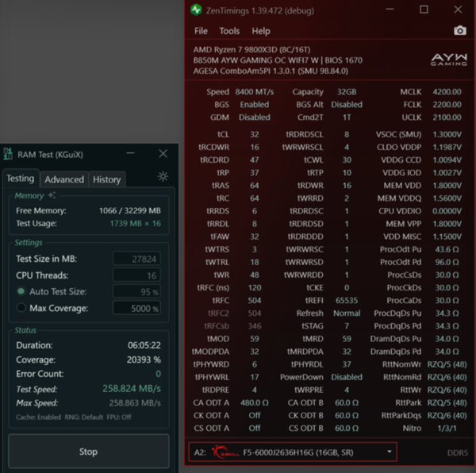Minimize the ZenTimings window
The height and width of the screenshot is (473, 476).
point(390,10)
